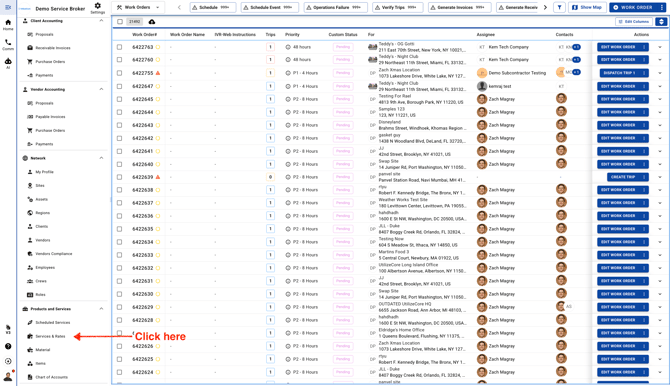This screenshot has width=670, height=386.
Task: Collapse the Network section
Action: pyautogui.click(x=101, y=158)
